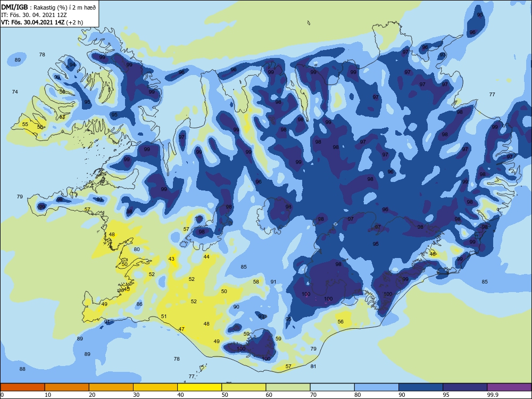Viewport: 532px width, 399px height.
Task: Click the value 80 near the west coast bay
Action: coord(137,250)
